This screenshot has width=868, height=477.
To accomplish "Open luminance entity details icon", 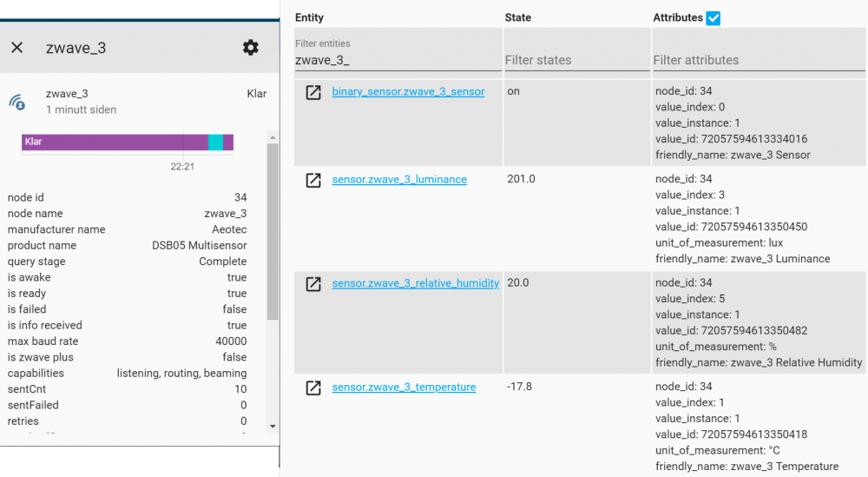I will [x=313, y=180].
